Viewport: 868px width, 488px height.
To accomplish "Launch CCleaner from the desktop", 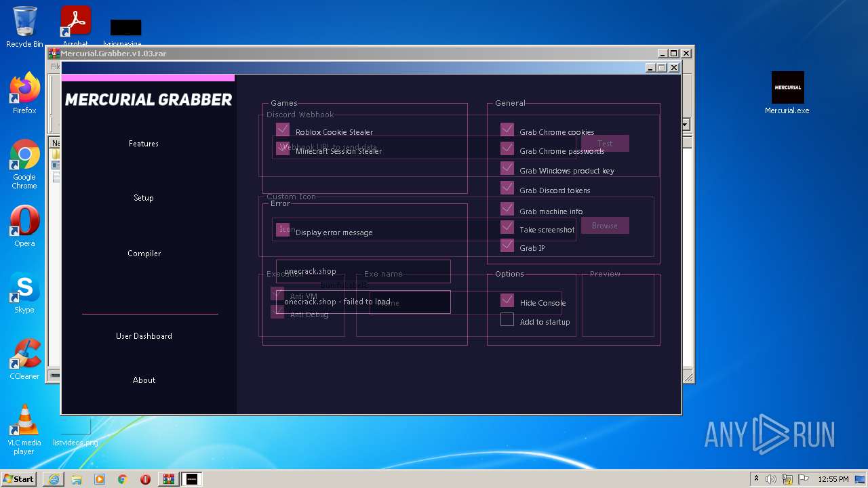I will (x=24, y=359).
